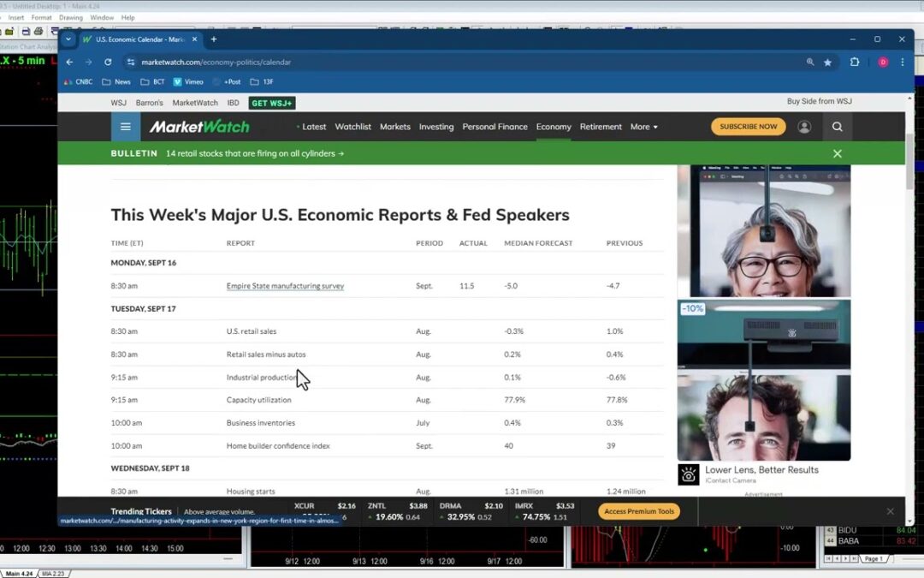924x578 pixels.
Task: Dismiss the green Bulletin banner
Action: 837,153
